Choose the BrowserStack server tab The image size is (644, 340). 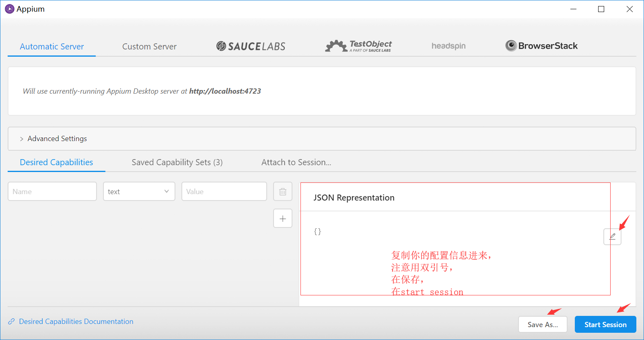541,46
